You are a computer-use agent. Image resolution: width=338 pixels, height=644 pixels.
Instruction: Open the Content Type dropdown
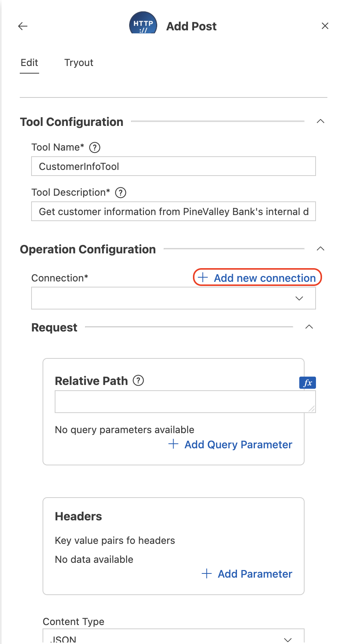coord(174,636)
